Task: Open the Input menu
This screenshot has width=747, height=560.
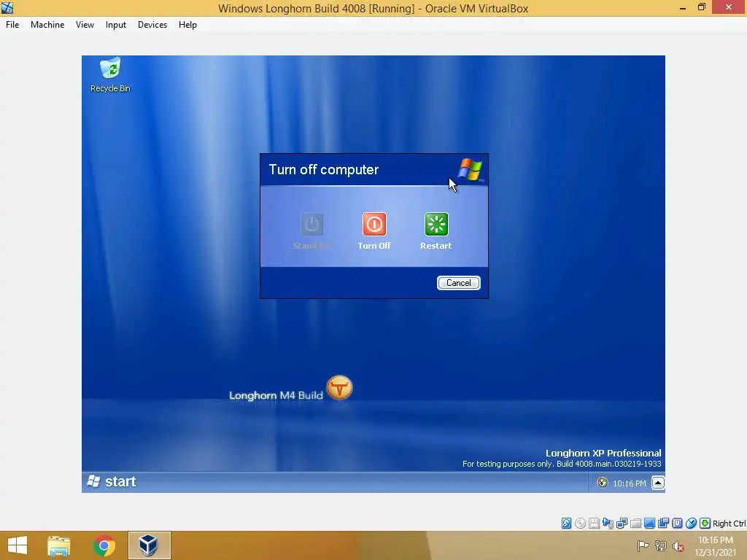Action: 116,25
